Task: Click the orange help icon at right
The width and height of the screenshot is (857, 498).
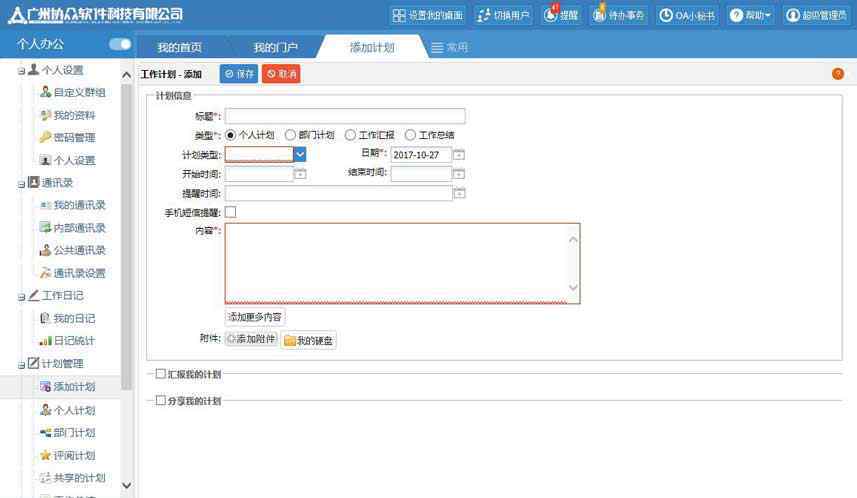Action: point(838,74)
